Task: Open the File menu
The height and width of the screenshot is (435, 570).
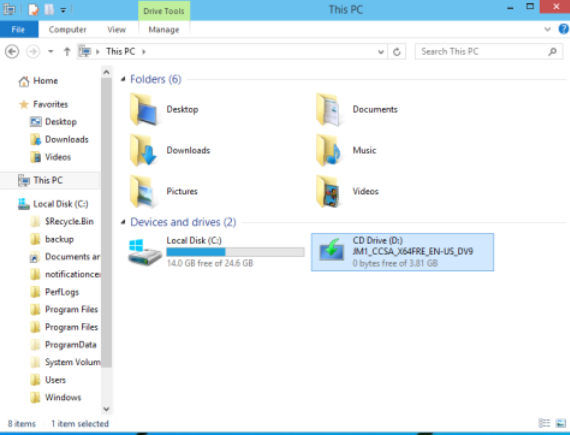Action: click(x=19, y=29)
